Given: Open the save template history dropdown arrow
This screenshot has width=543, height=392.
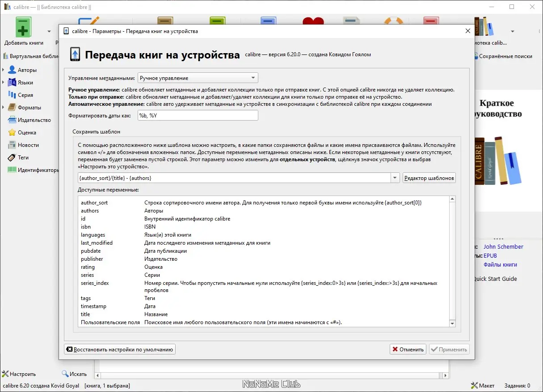Looking at the screenshot, I should [x=395, y=178].
